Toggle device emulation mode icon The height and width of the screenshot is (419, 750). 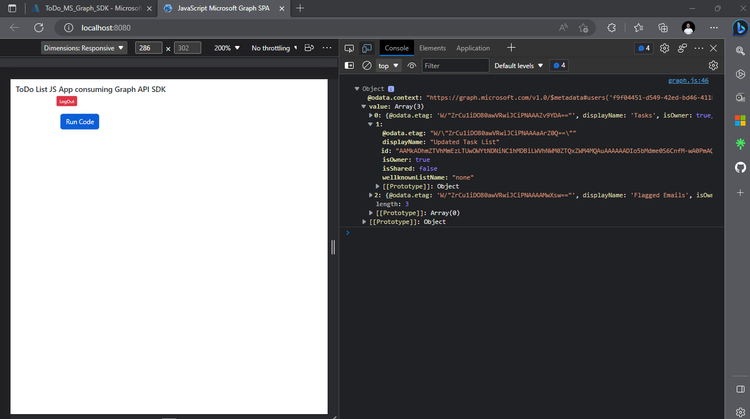click(367, 48)
